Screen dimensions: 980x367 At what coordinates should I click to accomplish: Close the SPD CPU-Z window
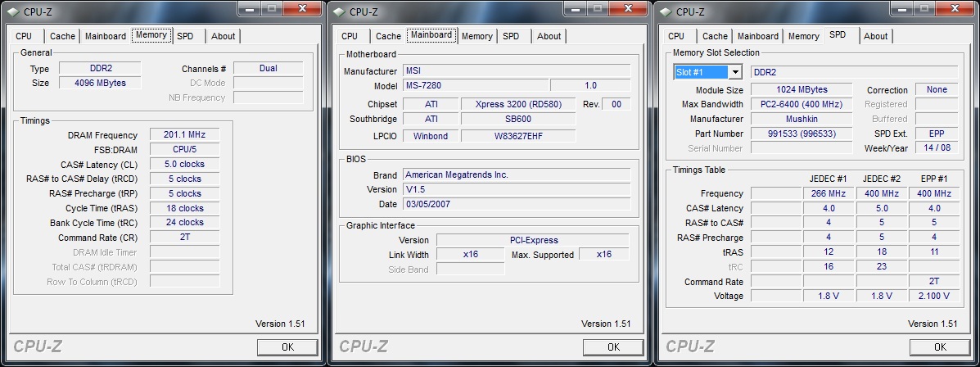[955, 8]
